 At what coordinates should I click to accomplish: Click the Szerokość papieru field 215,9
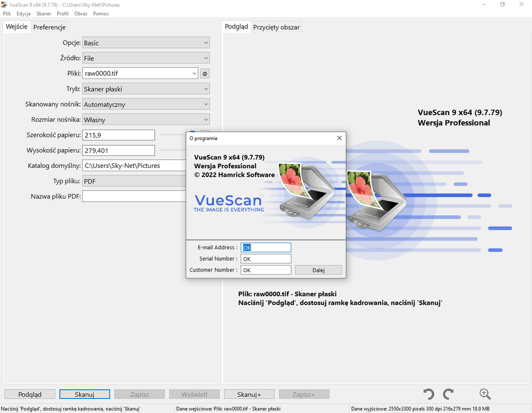tap(118, 135)
